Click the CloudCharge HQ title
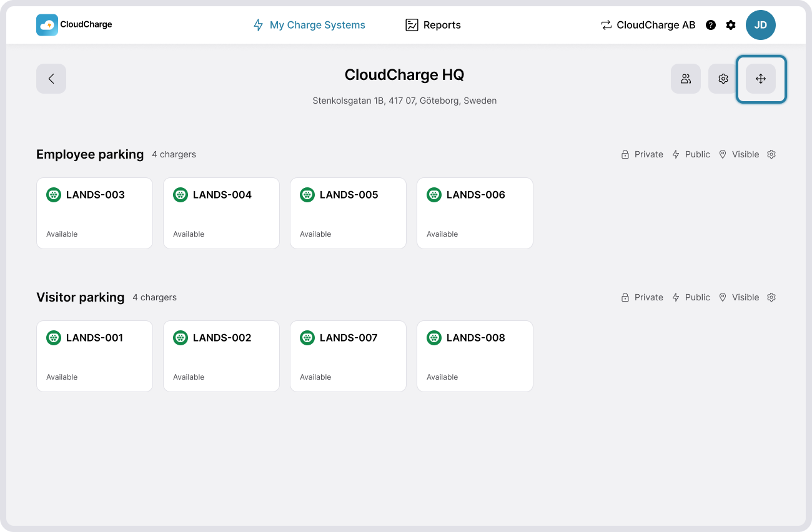Image resolution: width=812 pixels, height=532 pixels. tap(405, 75)
